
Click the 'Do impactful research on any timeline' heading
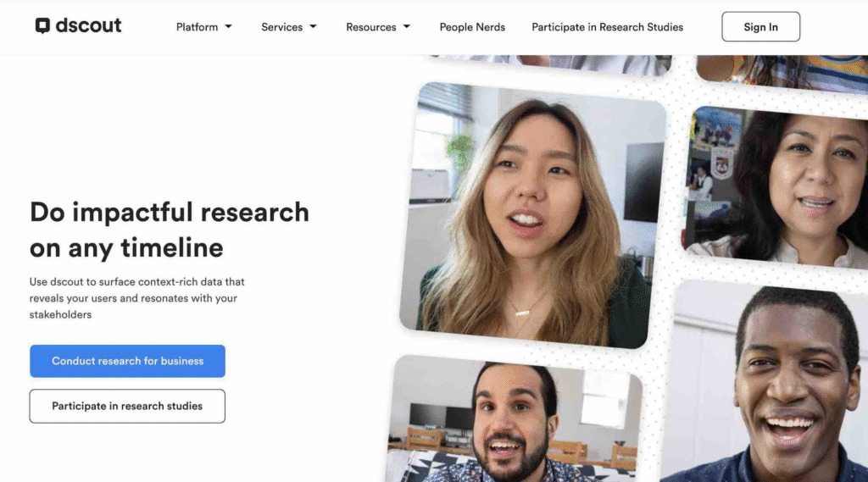(170, 230)
